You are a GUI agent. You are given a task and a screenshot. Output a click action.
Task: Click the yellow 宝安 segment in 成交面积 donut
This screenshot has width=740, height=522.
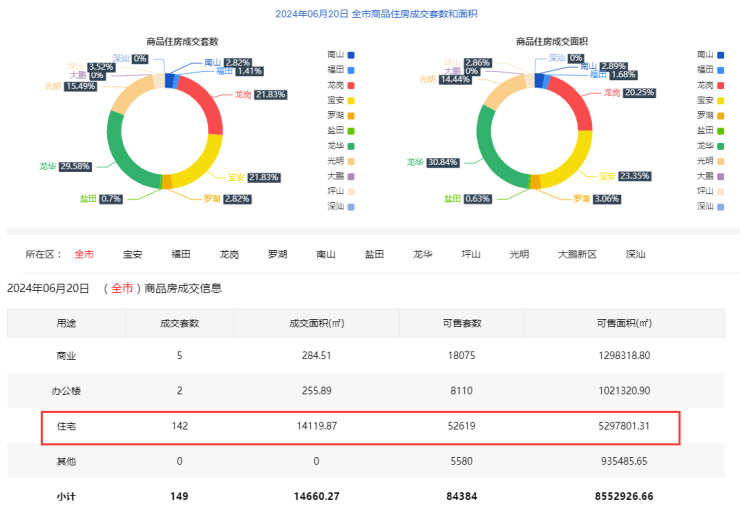click(x=569, y=160)
